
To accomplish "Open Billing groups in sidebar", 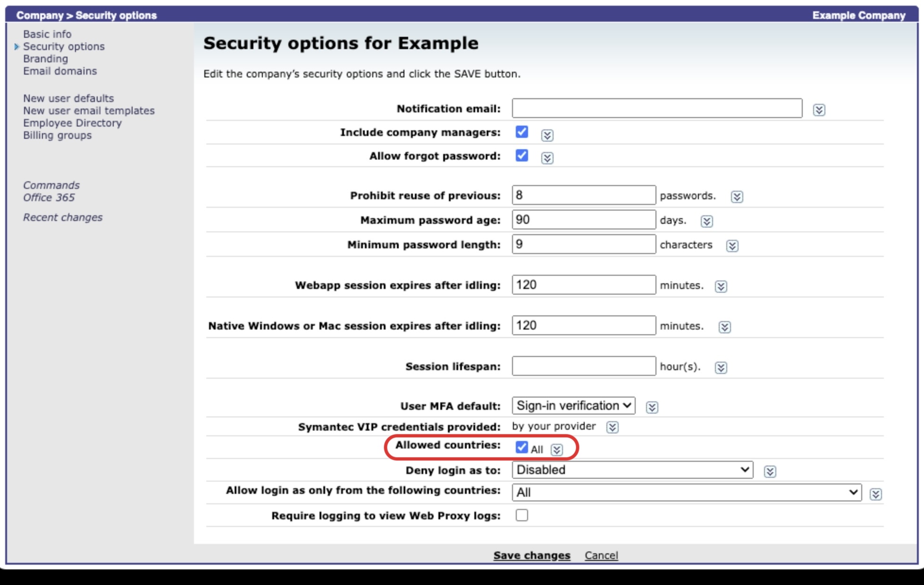I will pos(57,135).
